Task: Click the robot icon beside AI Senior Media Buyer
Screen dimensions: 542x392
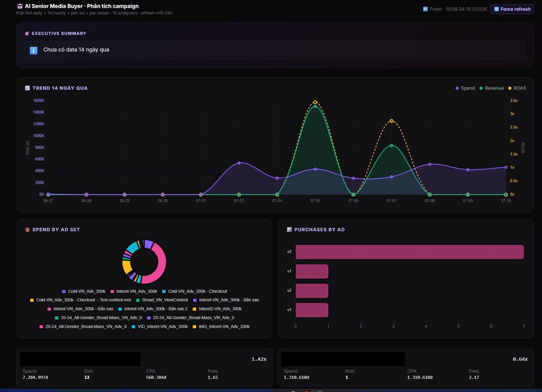Action: pos(20,6)
